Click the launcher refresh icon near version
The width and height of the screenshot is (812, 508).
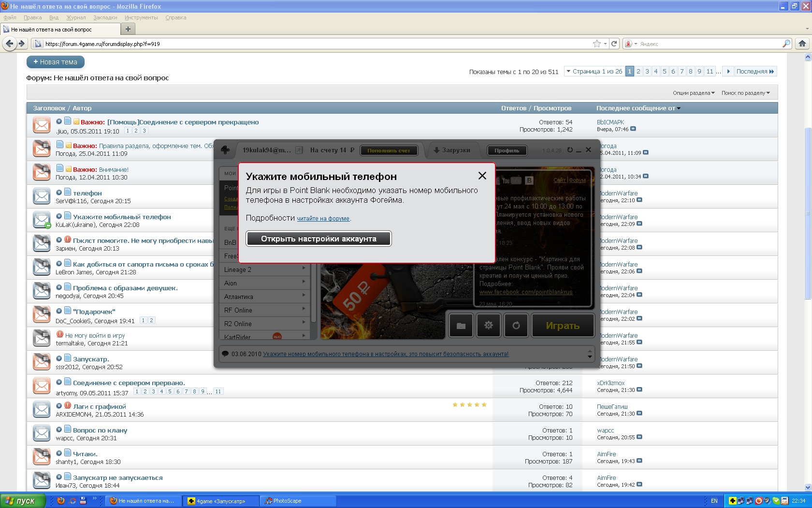pos(570,150)
